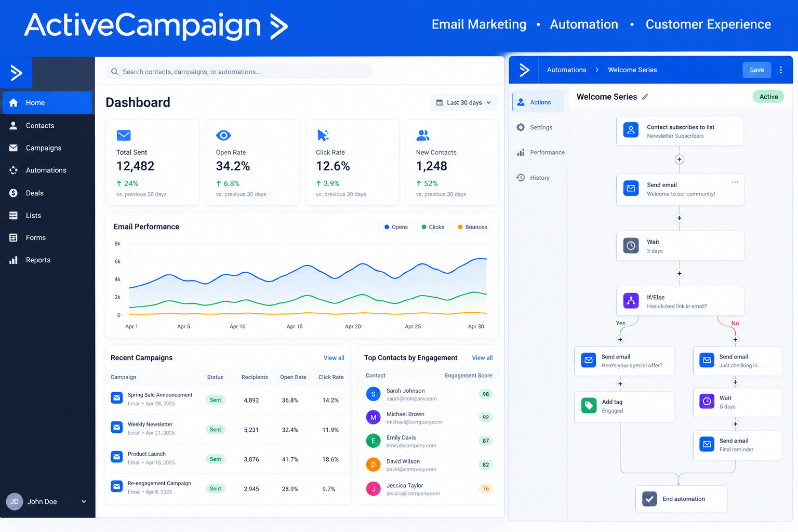Image resolution: width=798 pixels, height=532 pixels.
Task: Select the Home menu item
Action: tap(47, 103)
